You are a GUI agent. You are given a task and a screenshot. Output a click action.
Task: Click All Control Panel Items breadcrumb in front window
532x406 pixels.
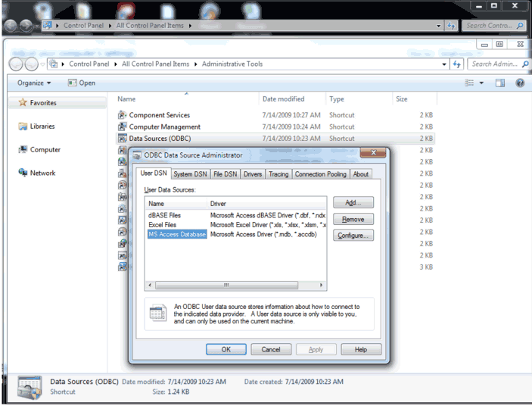[155, 64]
